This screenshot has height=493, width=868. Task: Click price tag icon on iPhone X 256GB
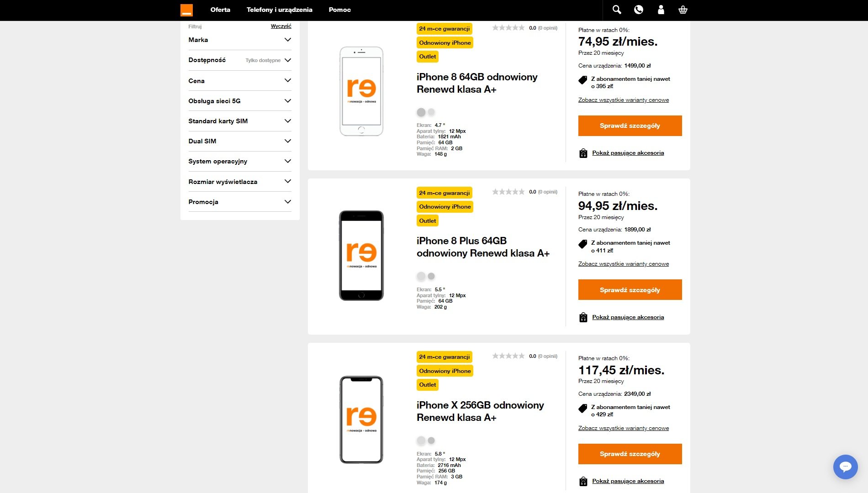click(x=582, y=409)
